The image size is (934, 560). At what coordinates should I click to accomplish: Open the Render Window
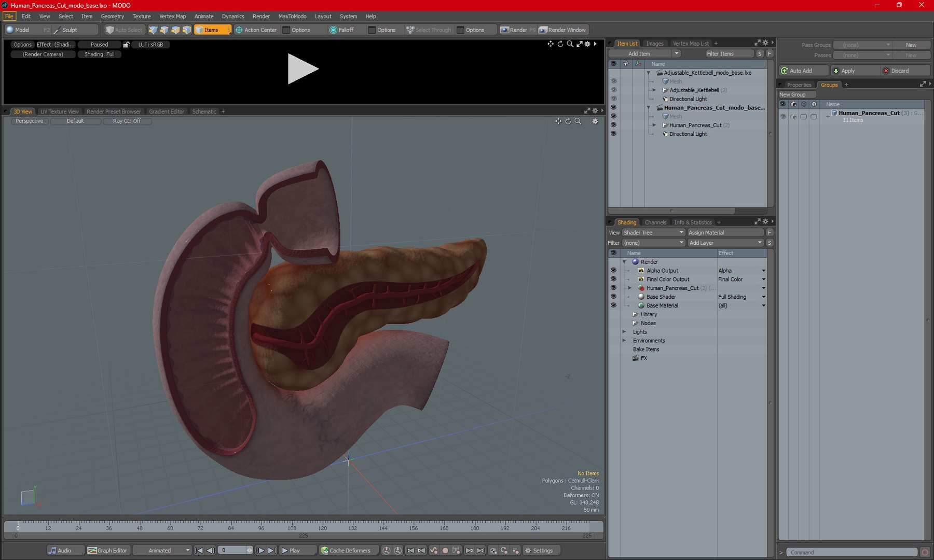pyautogui.click(x=562, y=30)
